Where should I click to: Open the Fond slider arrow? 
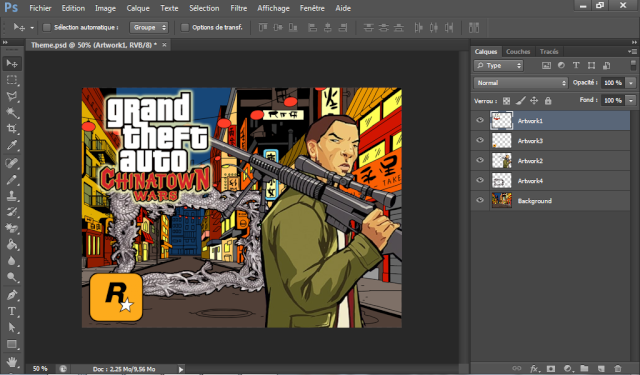631,100
